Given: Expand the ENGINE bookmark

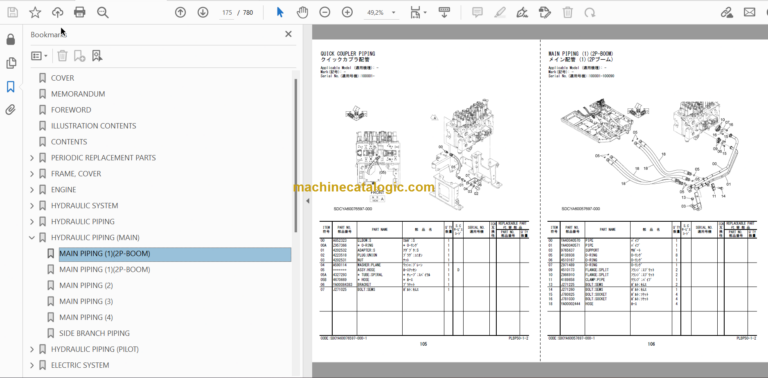Looking at the screenshot, I should (x=32, y=189).
